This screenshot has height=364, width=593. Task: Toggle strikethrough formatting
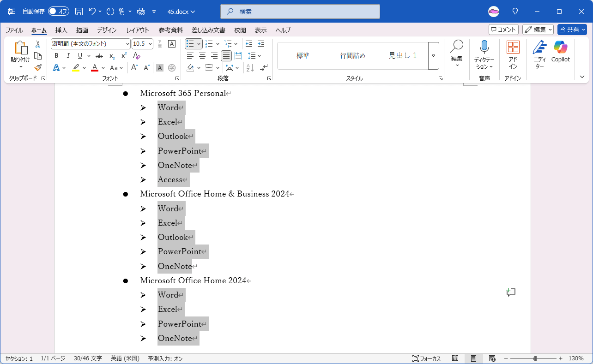(x=99, y=56)
